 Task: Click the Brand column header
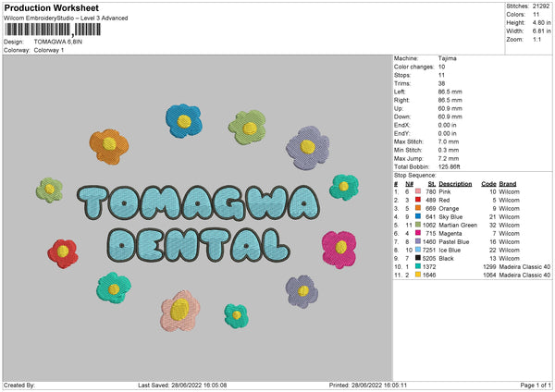pyautogui.click(x=508, y=184)
